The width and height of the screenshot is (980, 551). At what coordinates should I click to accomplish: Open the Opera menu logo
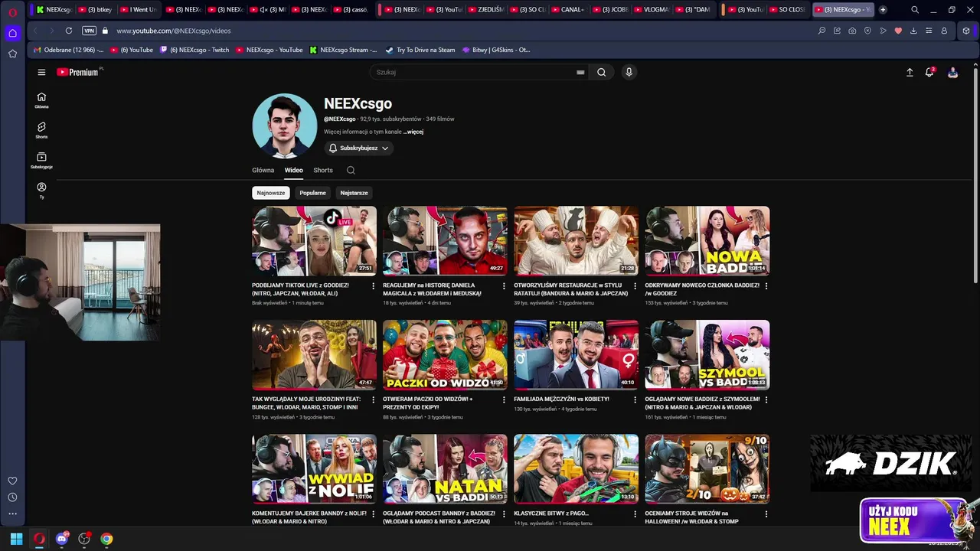coord(12,12)
